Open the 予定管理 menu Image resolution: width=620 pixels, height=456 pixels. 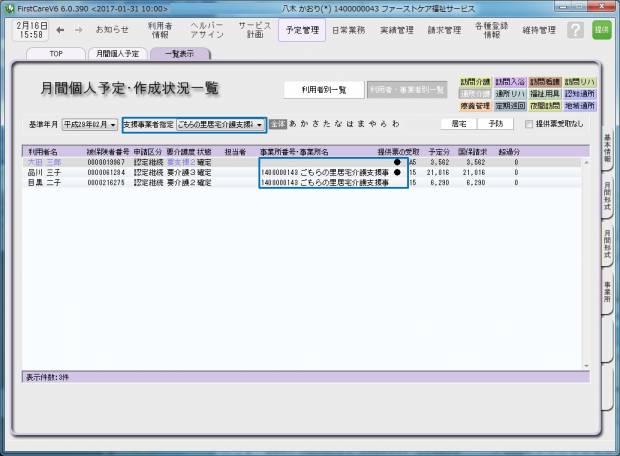(302, 30)
